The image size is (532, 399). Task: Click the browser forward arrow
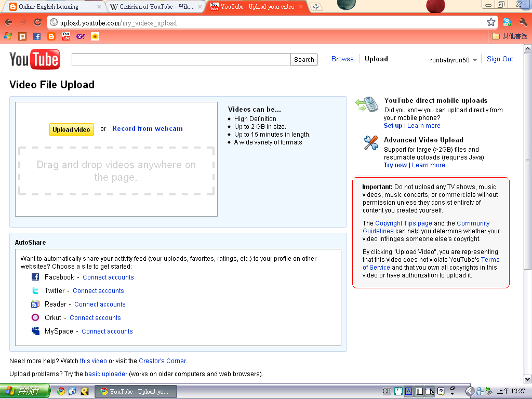click(23, 22)
